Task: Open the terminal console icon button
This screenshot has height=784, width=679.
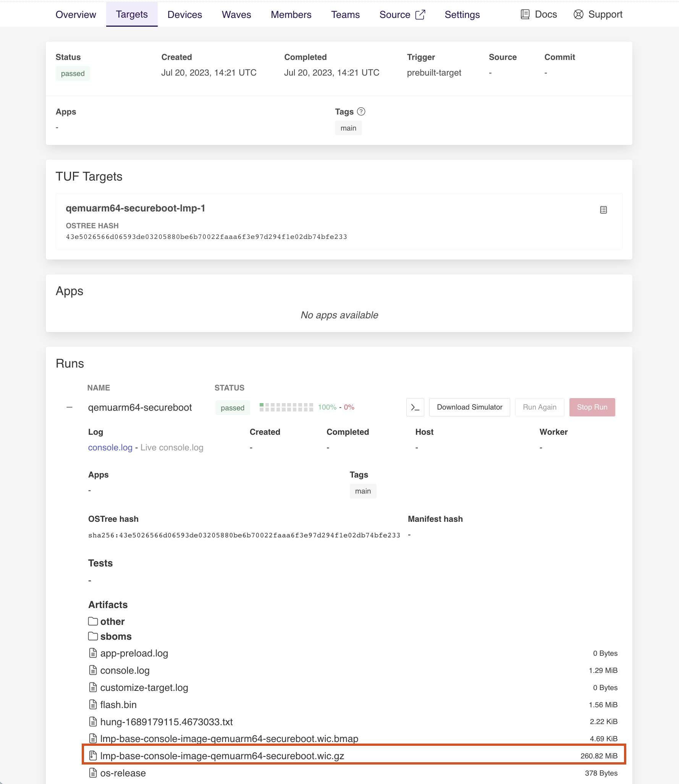Action: pos(415,407)
